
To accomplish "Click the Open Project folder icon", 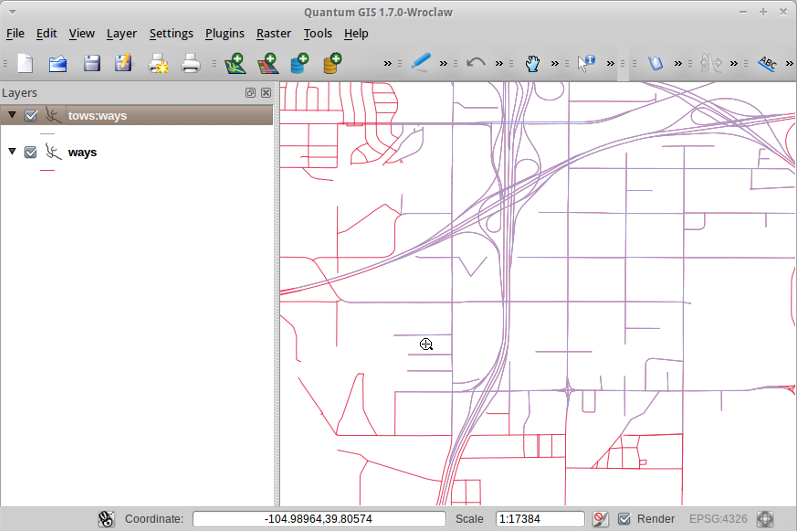I will point(58,63).
